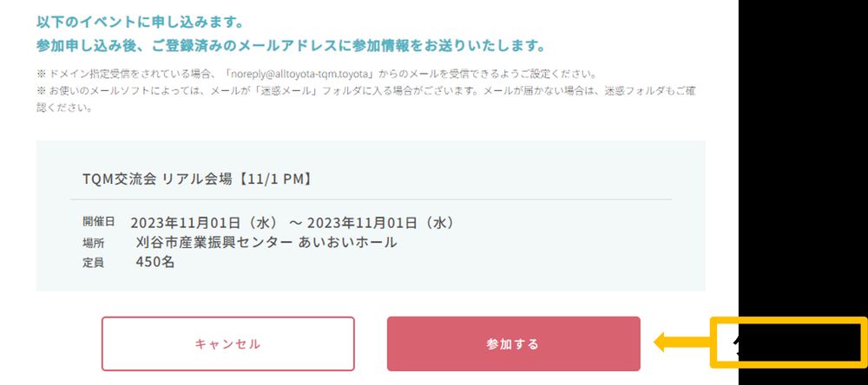Click the 場所 label
Screen dimensions: 868x385
(93, 243)
